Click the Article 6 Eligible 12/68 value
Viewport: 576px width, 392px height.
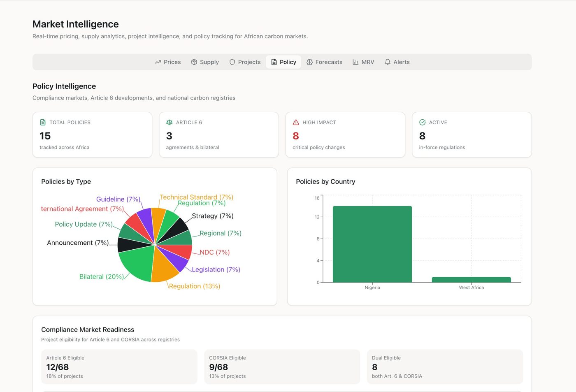[x=58, y=367]
